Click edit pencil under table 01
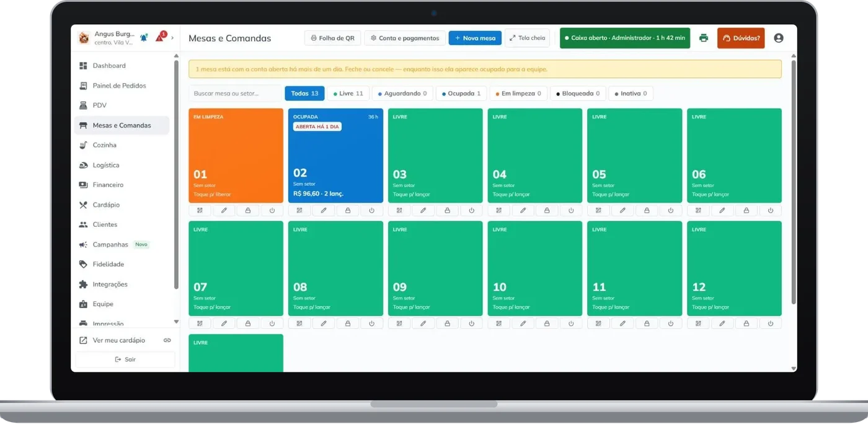Image resolution: width=868 pixels, height=432 pixels. pos(224,211)
